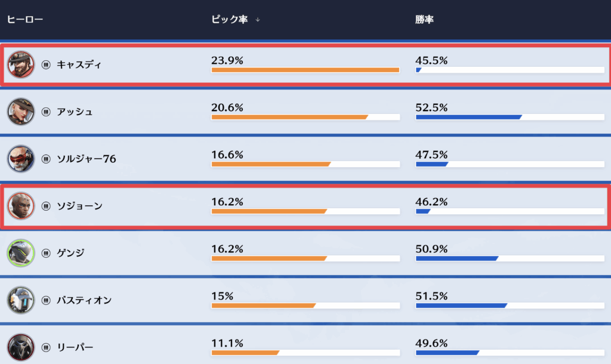Click Ashe's hero portrait icon
The height and width of the screenshot is (364, 611).
click(x=21, y=112)
